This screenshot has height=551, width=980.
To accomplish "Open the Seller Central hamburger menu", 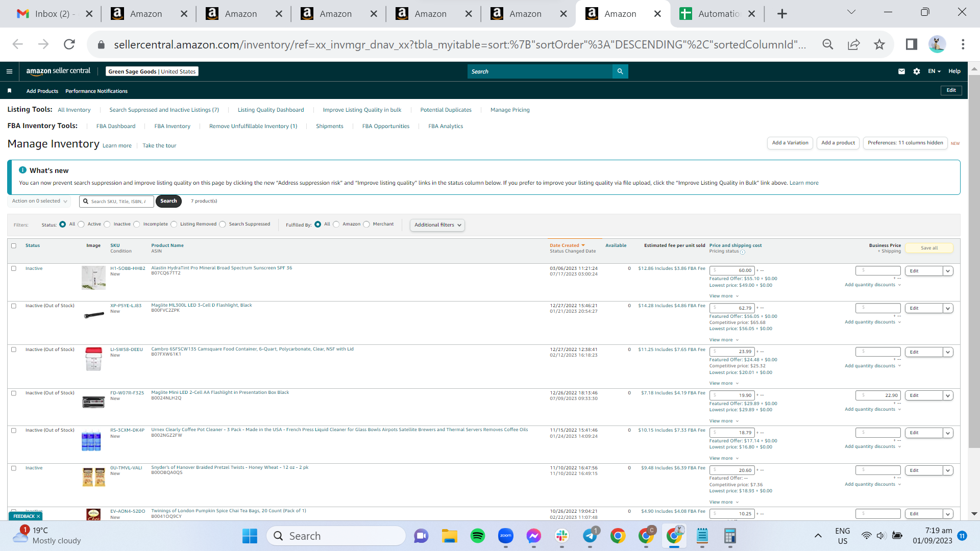I will click(x=9, y=71).
